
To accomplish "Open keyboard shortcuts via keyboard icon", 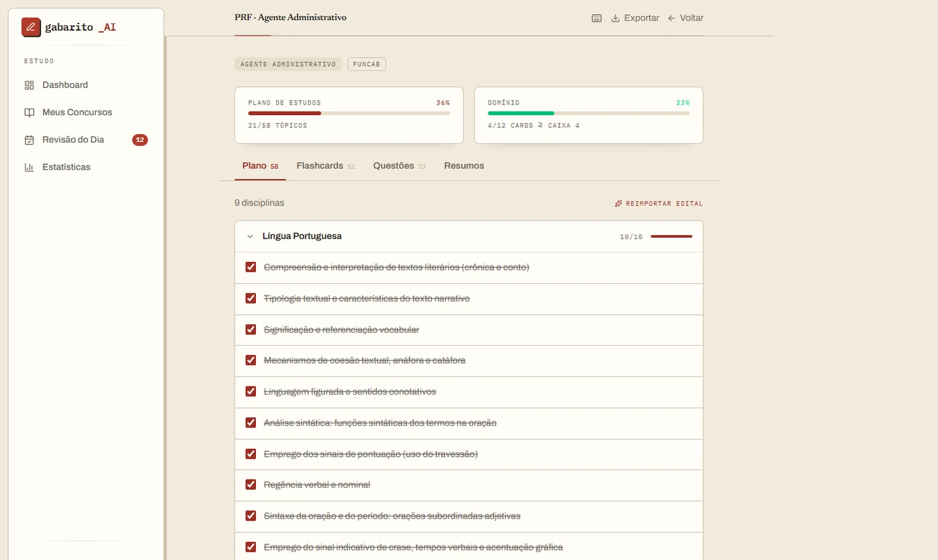I will [596, 18].
